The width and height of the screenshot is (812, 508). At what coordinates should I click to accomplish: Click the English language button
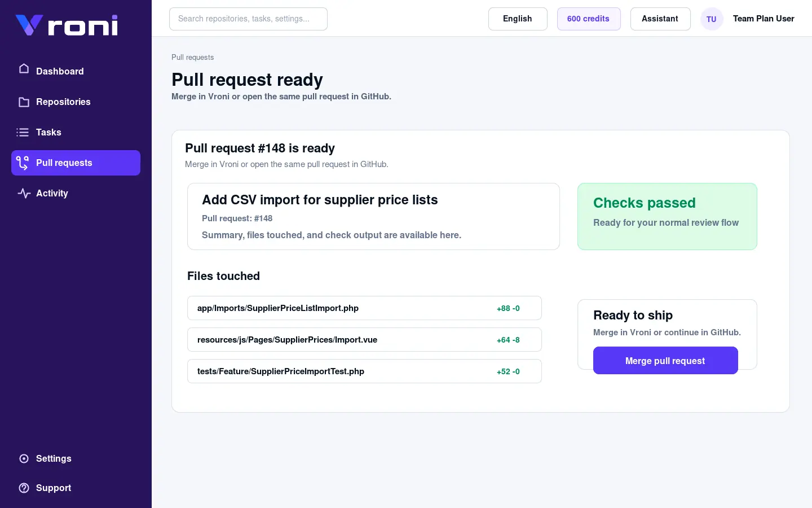point(518,19)
